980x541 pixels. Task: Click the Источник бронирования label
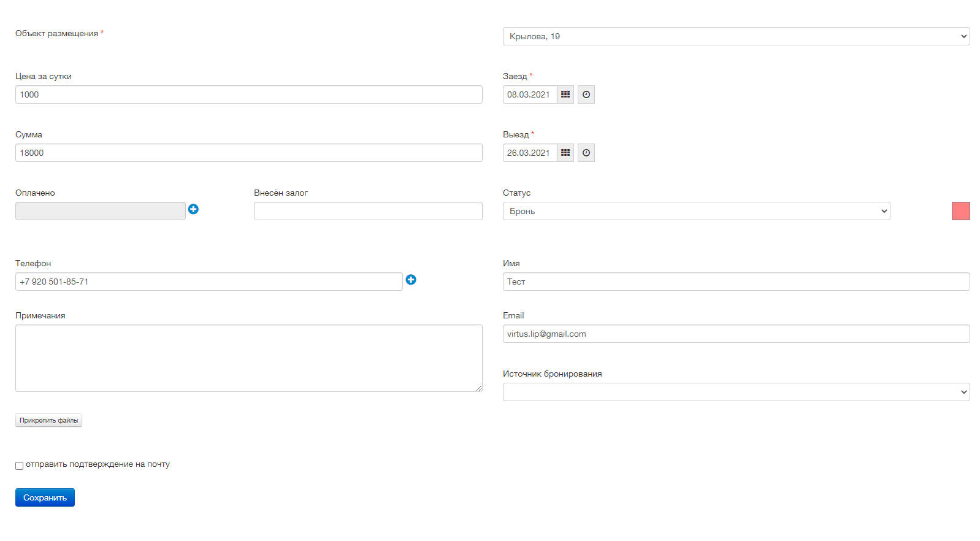552,374
